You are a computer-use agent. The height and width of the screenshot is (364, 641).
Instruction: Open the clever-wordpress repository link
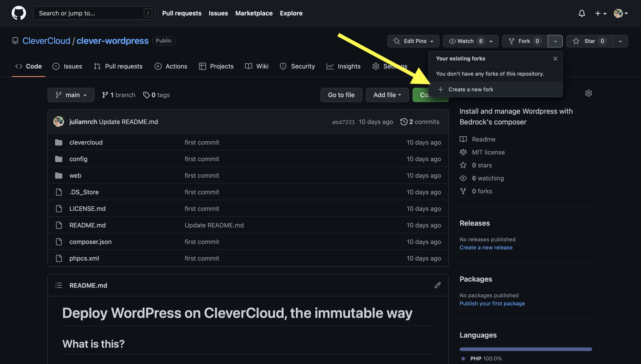(x=112, y=41)
